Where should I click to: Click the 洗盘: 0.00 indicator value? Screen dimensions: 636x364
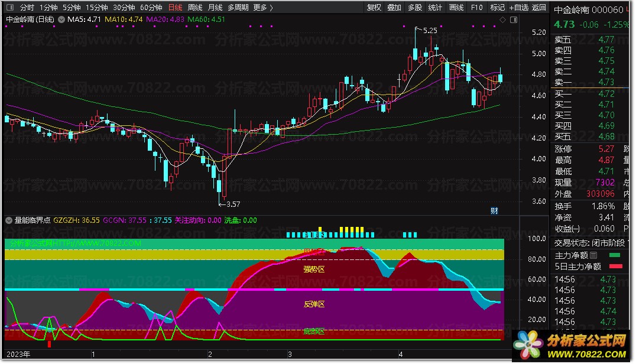click(241, 220)
